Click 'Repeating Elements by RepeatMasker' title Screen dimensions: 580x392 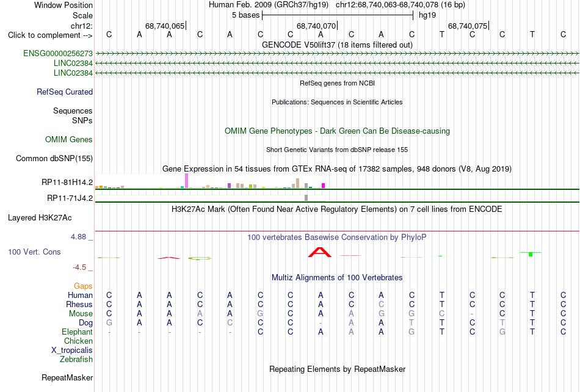(337, 369)
